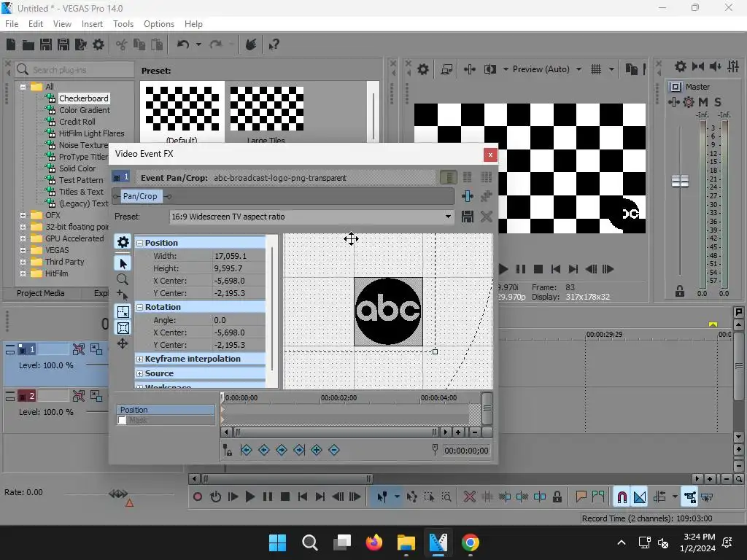
Task: Open project Properties gear icon
Action: pos(98,44)
